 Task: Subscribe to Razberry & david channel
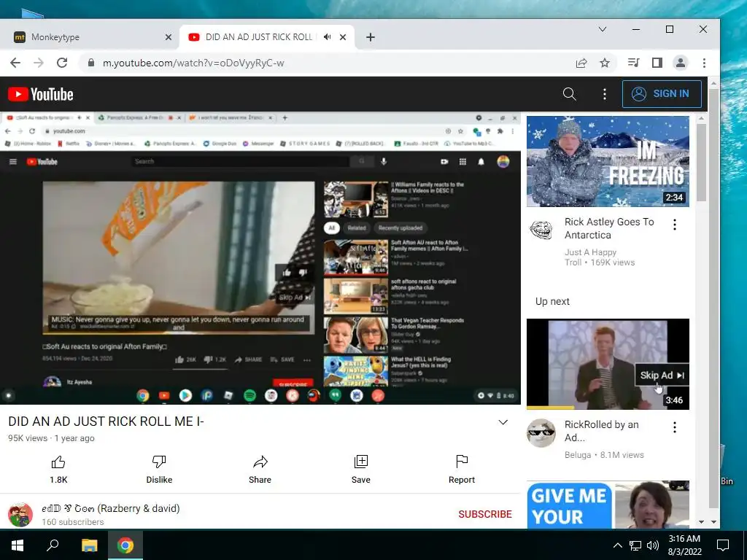pyautogui.click(x=485, y=514)
